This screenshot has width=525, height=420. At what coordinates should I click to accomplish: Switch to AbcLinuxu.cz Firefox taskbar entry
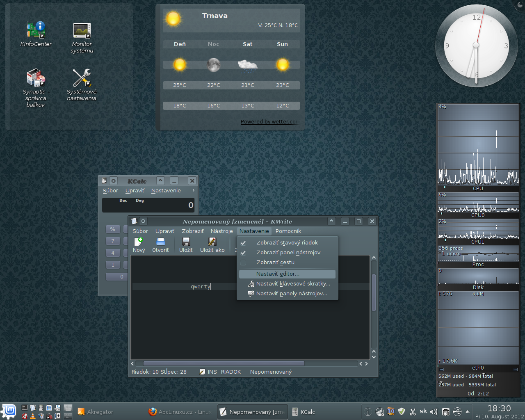click(180, 411)
